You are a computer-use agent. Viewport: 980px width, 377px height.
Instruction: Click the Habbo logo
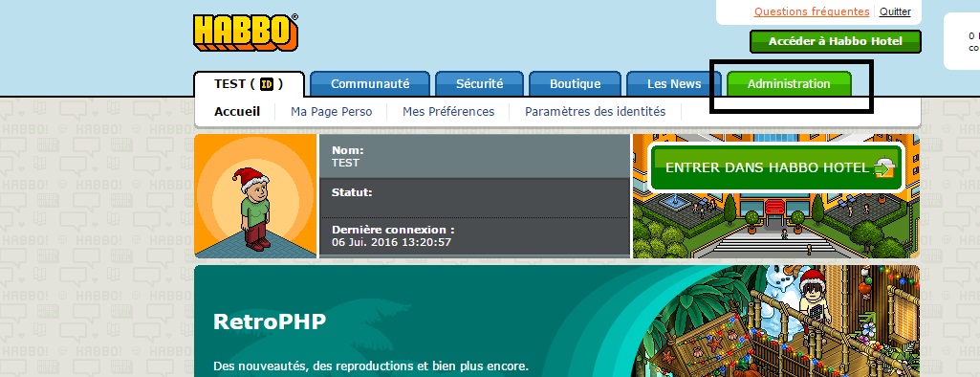coord(245,33)
